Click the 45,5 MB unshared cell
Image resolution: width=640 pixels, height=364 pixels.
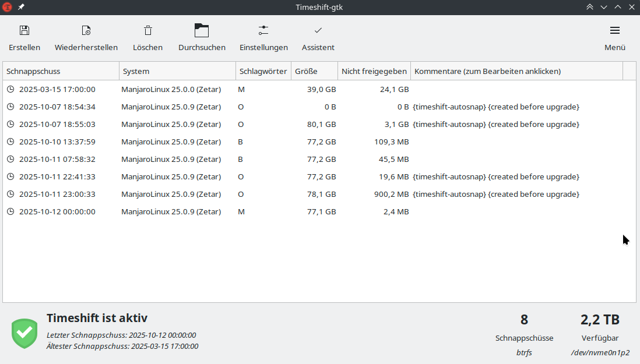tap(394, 159)
